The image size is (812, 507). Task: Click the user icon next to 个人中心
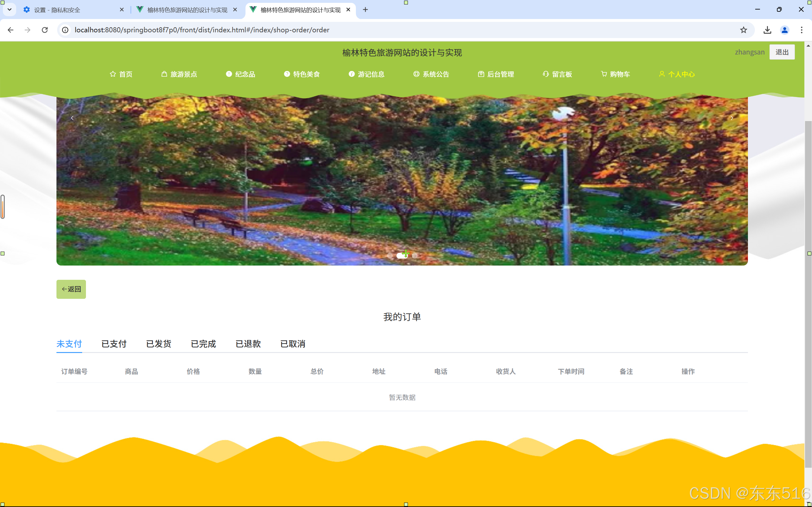(x=662, y=74)
